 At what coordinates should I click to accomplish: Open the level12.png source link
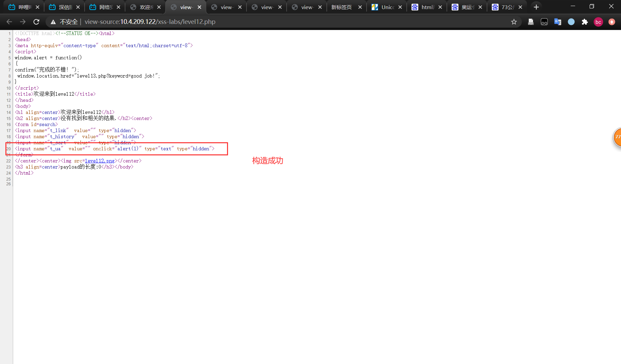pyautogui.click(x=100, y=161)
